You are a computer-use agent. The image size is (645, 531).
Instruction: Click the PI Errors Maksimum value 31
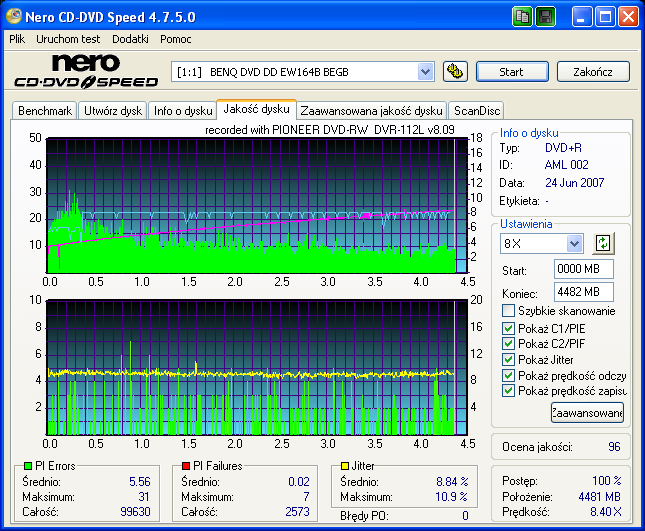tap(144, 496)
